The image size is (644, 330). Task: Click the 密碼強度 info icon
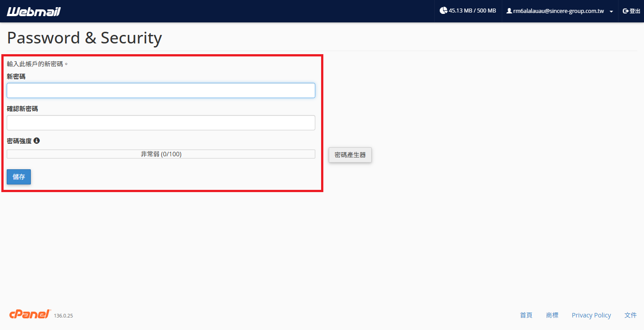(37, 141)
